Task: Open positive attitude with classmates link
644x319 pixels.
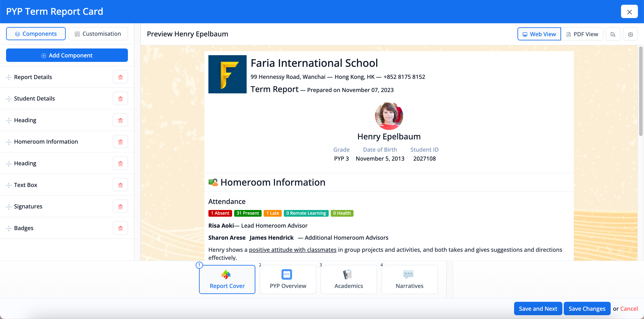Action: pyautogui.click(x=292, y=250)
